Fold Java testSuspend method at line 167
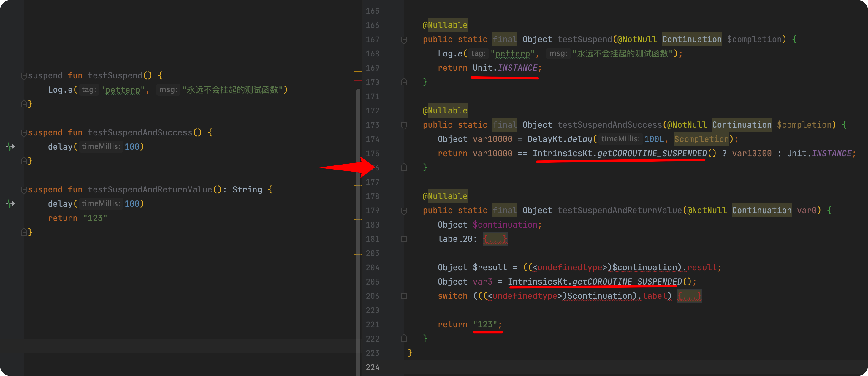Viewport: 868px width, 376px height. click(404, 40)
